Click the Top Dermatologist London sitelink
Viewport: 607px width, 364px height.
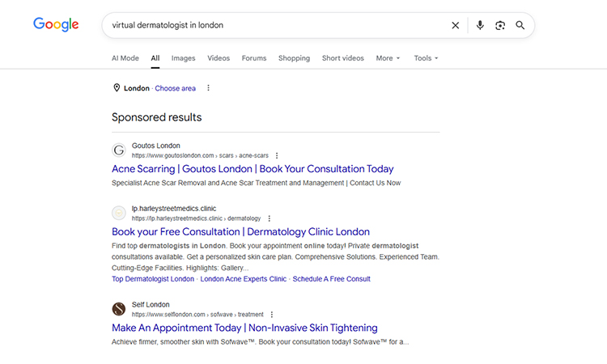[153, 279]
